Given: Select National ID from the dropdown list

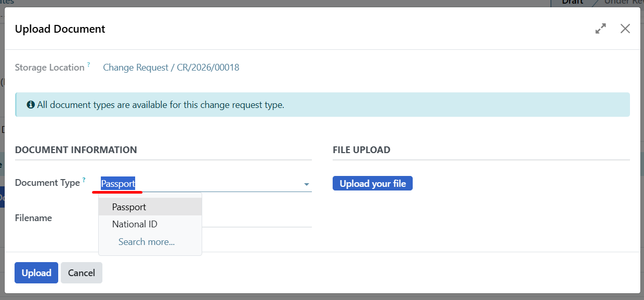Looking at the screenshot, I should pos(134,224).
